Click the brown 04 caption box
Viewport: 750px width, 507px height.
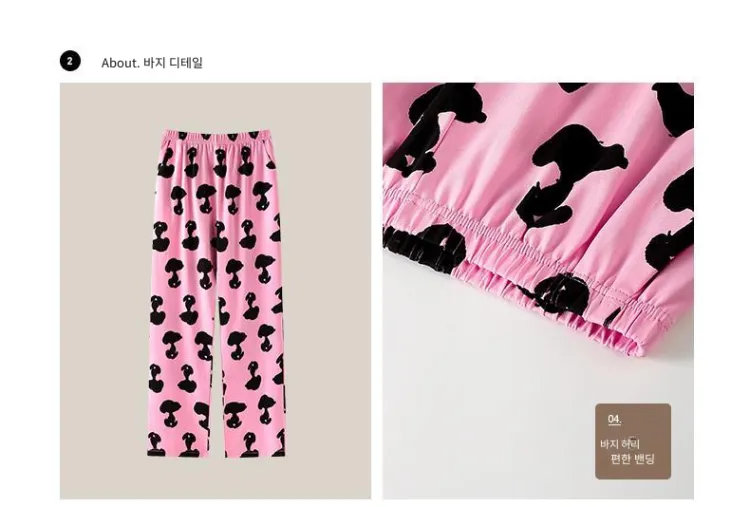[x=633, y=441]
